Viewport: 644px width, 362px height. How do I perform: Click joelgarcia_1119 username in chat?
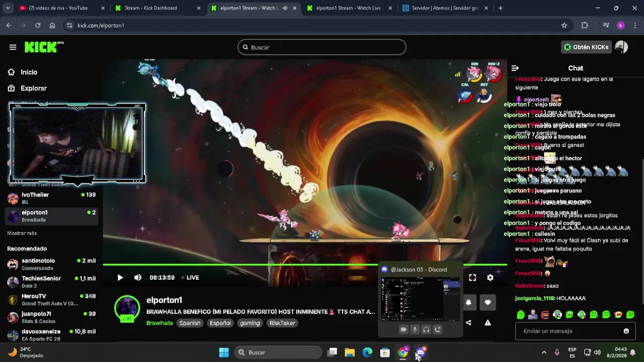tap(534, 298)
